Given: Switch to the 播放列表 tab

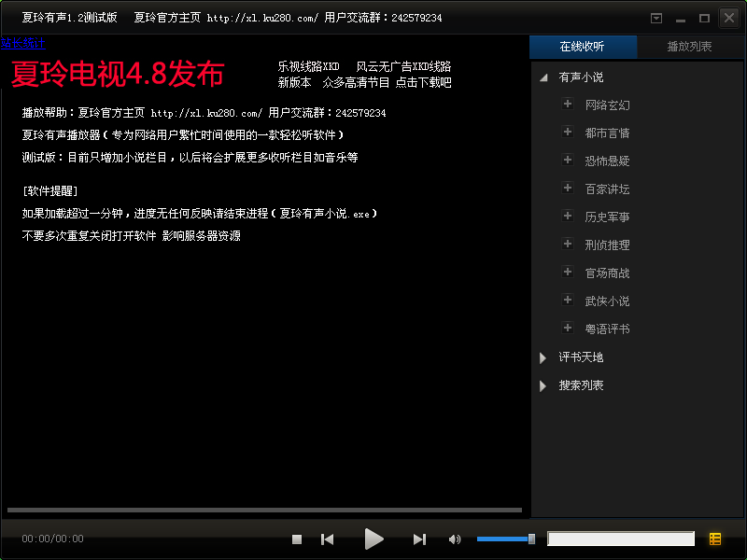Looking at the screenshot, I should coord(689,46).
